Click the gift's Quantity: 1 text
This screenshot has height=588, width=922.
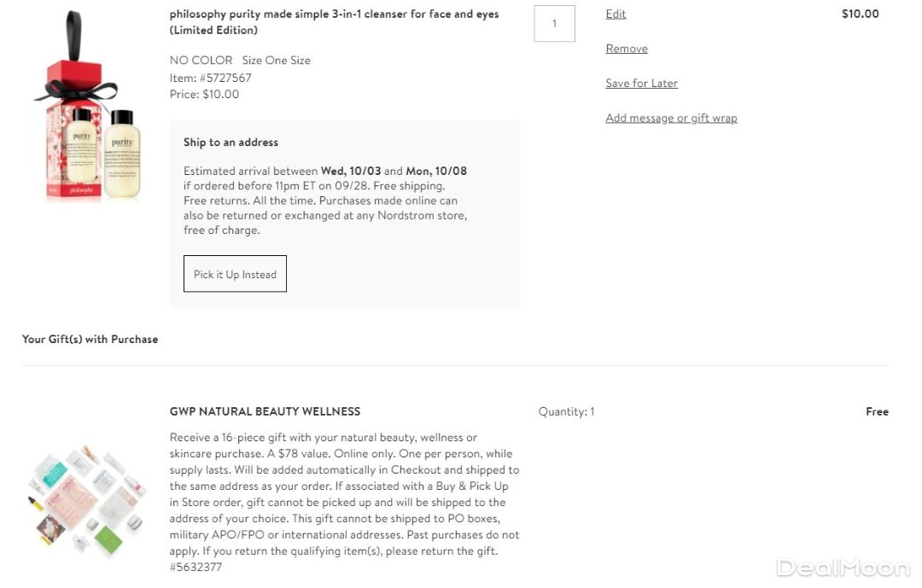coord(566,411)
